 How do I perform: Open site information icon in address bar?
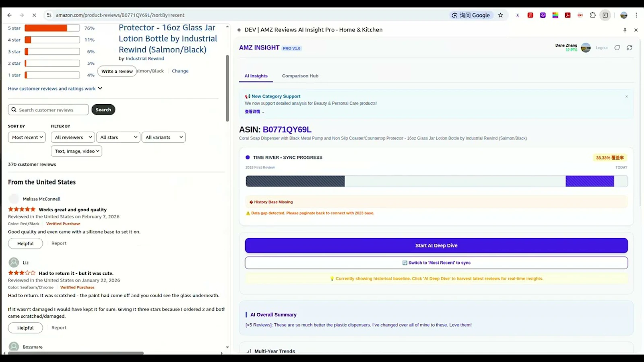click(x=49, y=15)
